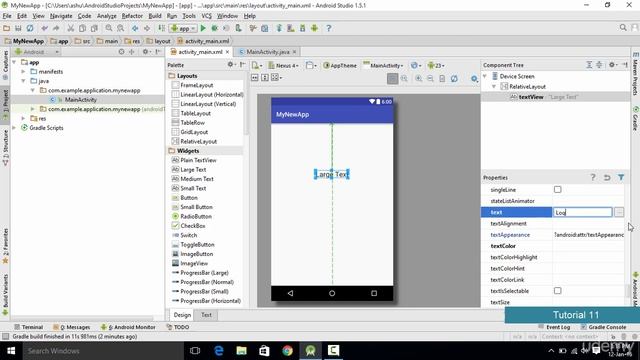Click the text property input field
This screenshot has height=360, width=640.
point(582,212)
